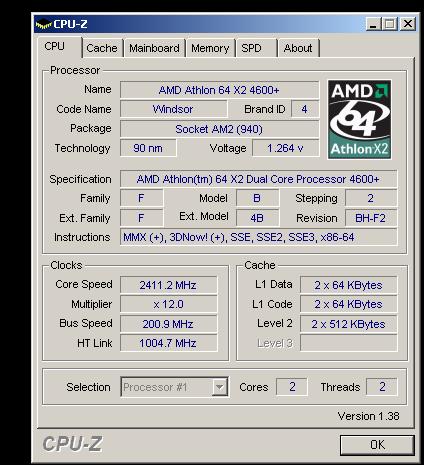The width and height of the screenshot is (424, 465).
Task: Click the Ext. Model value 4B
Action: coord(257,218)
